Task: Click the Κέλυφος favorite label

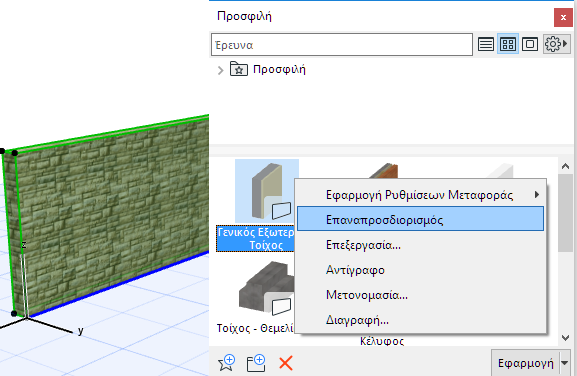Action: [382, 341]
